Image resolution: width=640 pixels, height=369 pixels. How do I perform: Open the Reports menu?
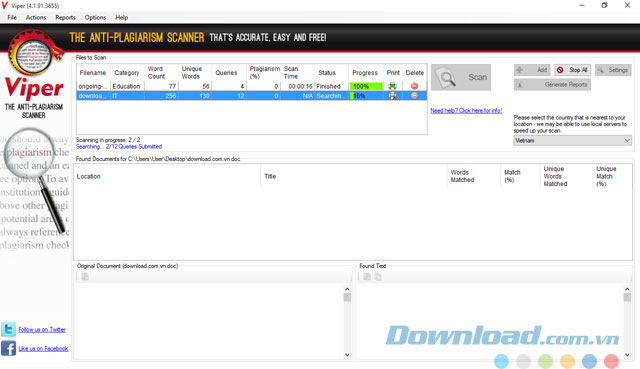coord(65,18)
